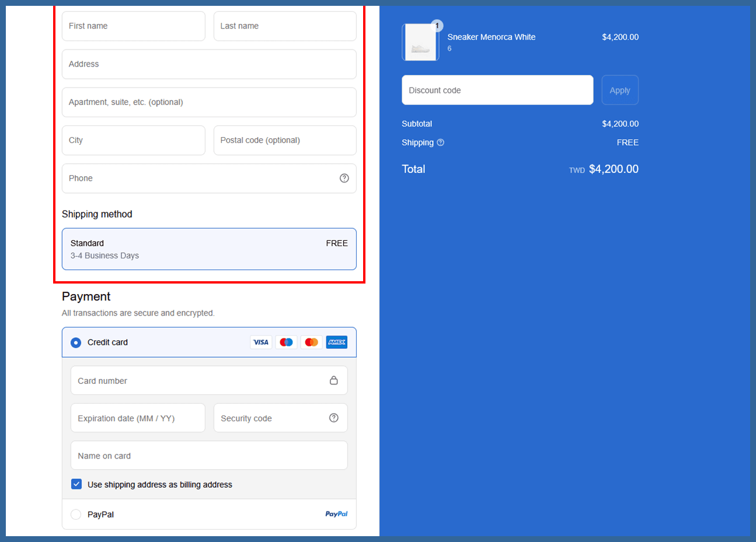
Task: Click the phone field help icon
Action: click(344, 179)
